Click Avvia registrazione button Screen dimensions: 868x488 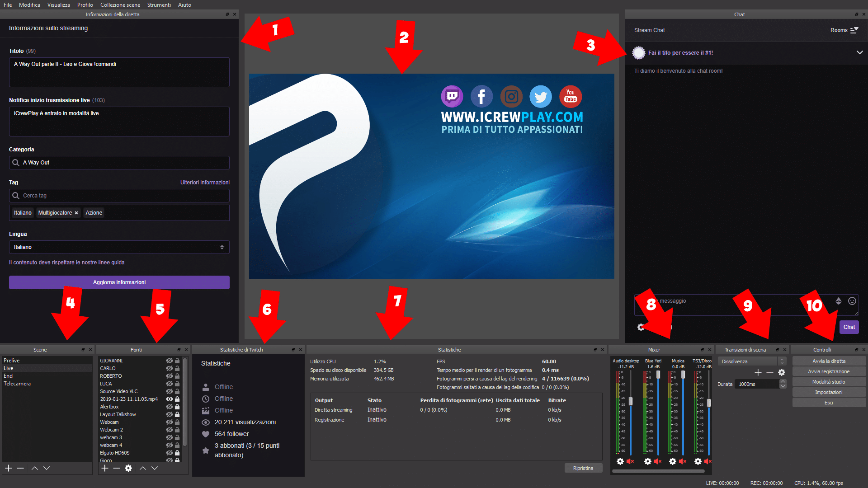coord(829,371)
